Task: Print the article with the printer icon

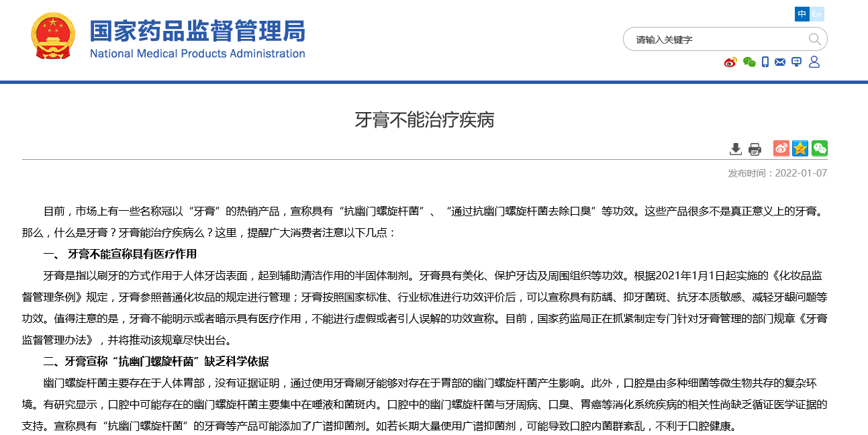Action: (x=755, y=149)
